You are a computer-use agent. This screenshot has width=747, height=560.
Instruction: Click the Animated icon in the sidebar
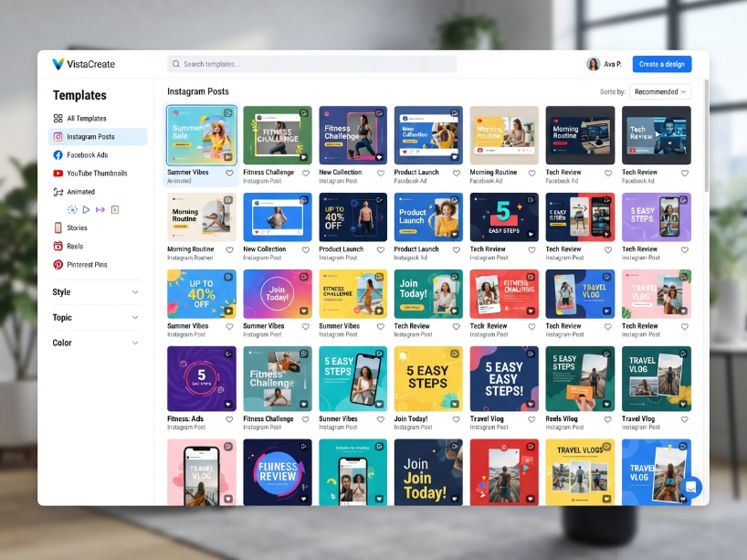point(58,192)
